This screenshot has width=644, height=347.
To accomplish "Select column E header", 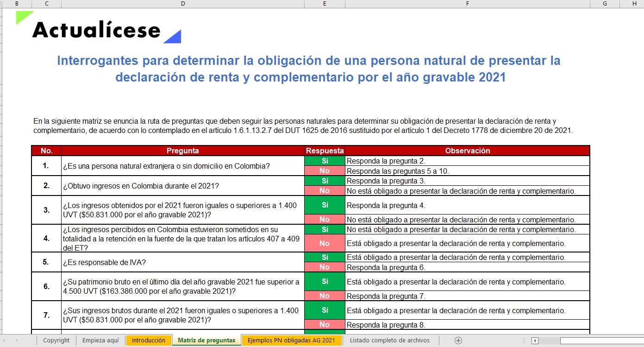I will pyautogui.click(x=325, y=4).
